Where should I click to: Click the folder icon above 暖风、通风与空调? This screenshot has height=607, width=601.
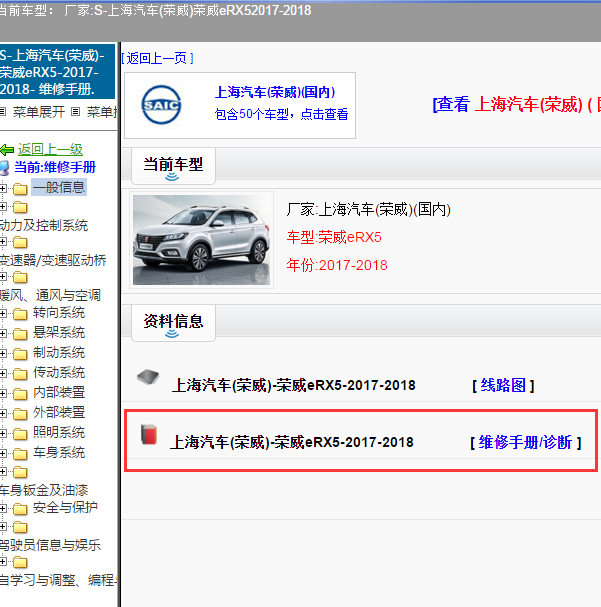pos(20,278)
